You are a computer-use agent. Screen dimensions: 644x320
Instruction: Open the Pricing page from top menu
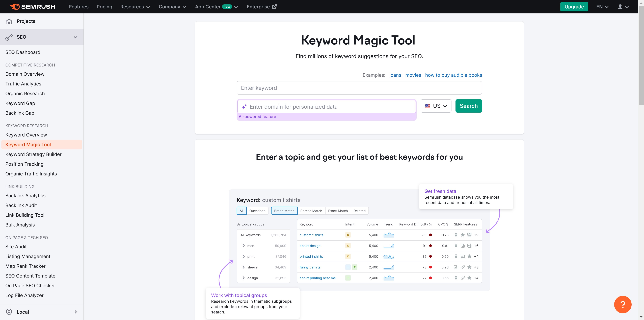point(104,7)
